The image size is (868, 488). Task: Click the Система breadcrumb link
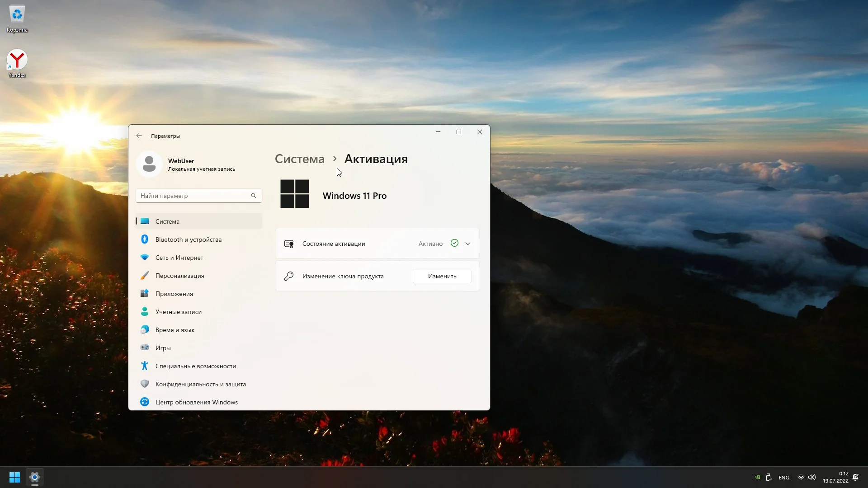coord(300,159)
